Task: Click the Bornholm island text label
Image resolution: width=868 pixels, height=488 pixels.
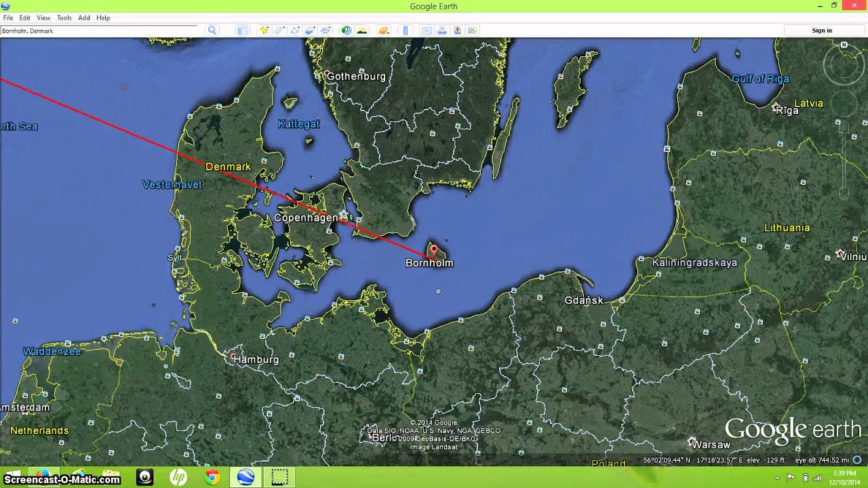Action: (x=429, y=263)
